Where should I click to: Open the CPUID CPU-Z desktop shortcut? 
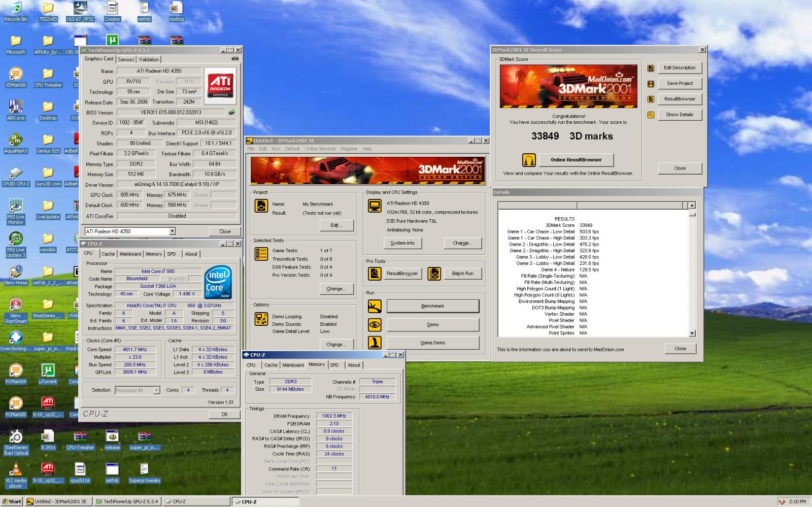[x=16, y=176]
